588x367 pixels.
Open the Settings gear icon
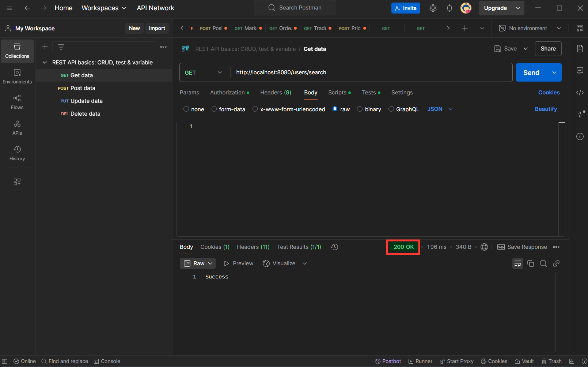coord(433,8)
